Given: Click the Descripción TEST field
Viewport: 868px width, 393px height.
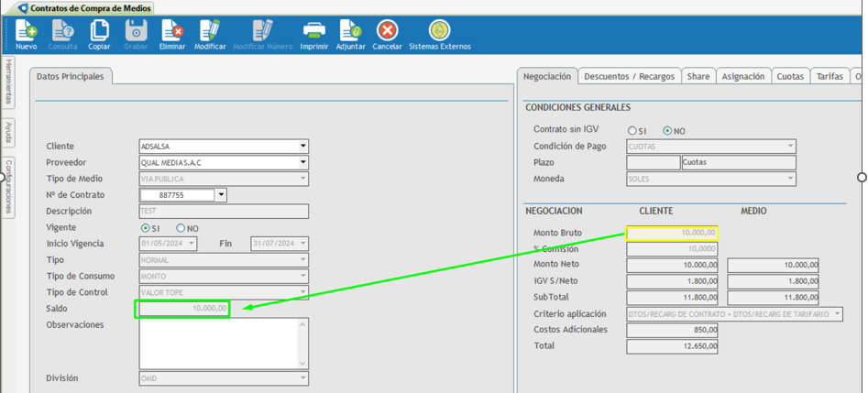Looking at the screenshot, I should point(225,212).
